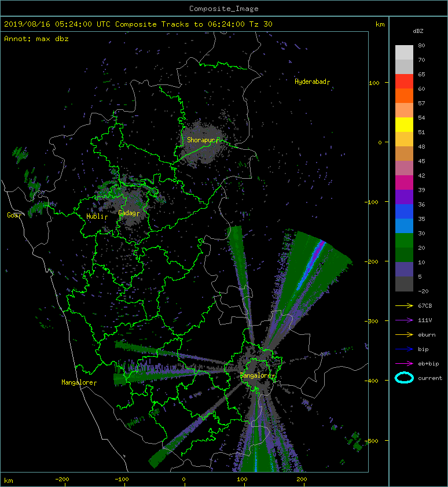Select the Mangalore city label

[79, 382]
